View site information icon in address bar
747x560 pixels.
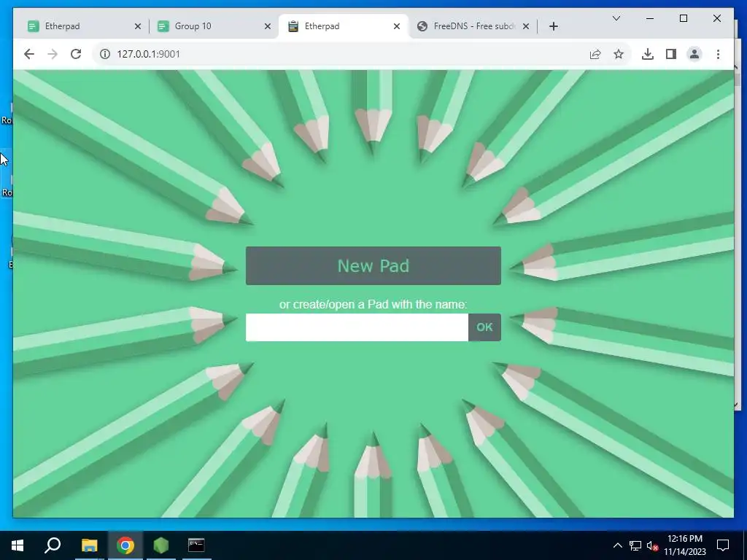105,54
